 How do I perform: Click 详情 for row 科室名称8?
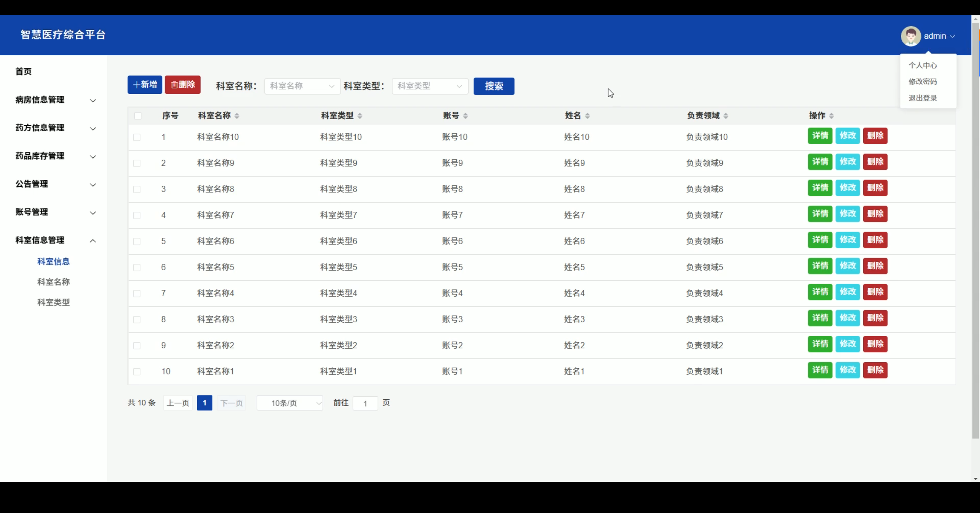[x=820, y=188]
